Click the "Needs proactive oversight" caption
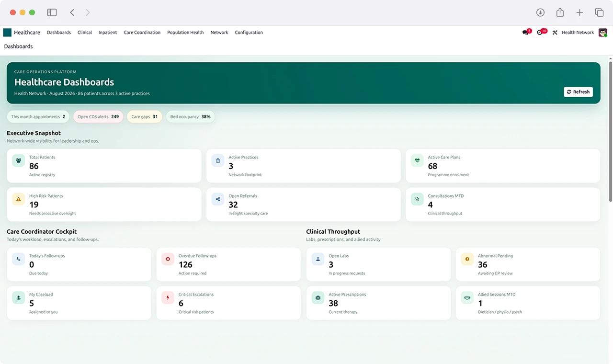This screenshot has width=613, height=364. (53, 214)
